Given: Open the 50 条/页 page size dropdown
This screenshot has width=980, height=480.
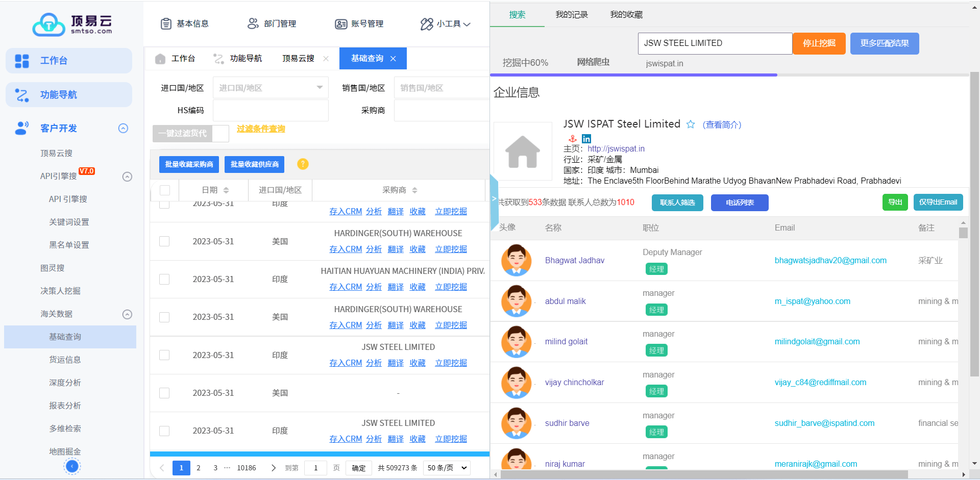Looking at the screenshot, I should tap(447, 468).
